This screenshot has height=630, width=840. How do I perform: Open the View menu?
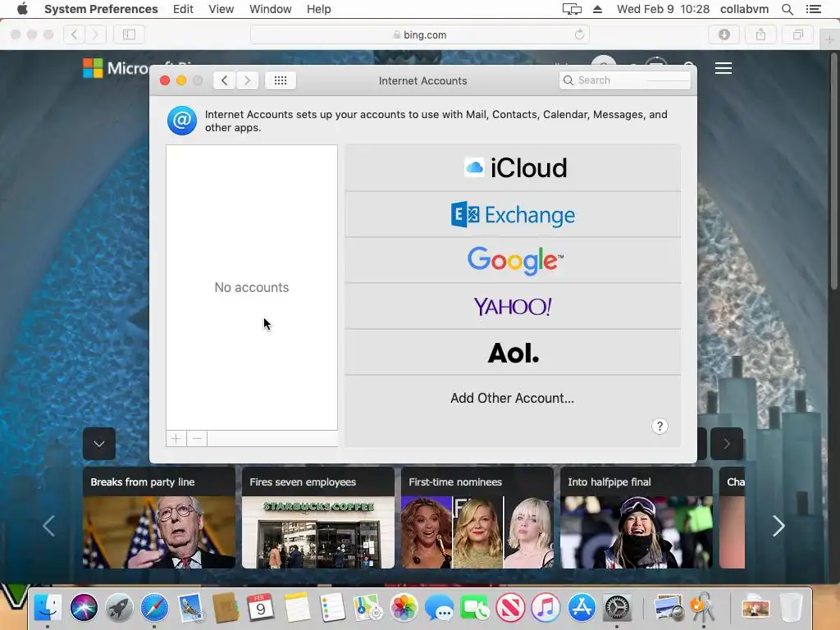point(221,9)
